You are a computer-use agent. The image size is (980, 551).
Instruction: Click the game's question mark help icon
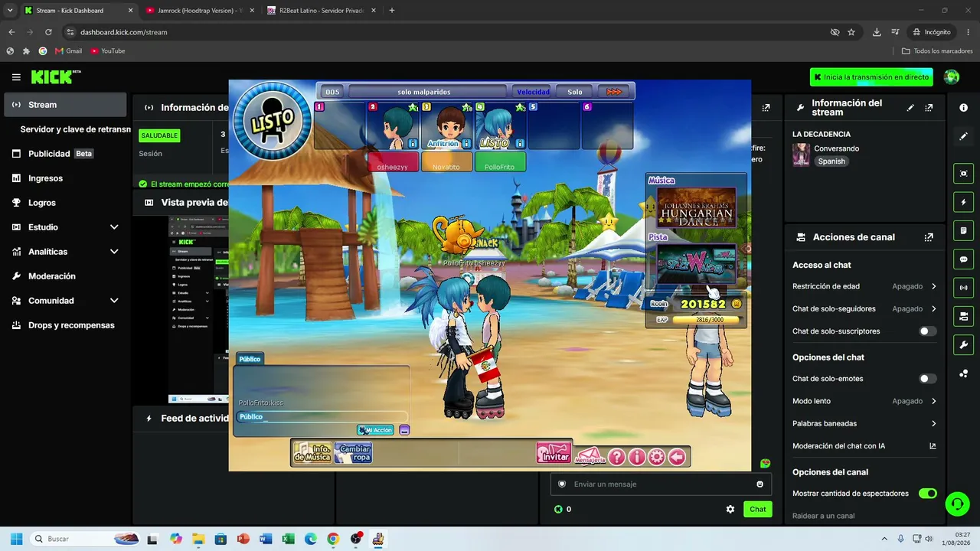coord(617,457)
